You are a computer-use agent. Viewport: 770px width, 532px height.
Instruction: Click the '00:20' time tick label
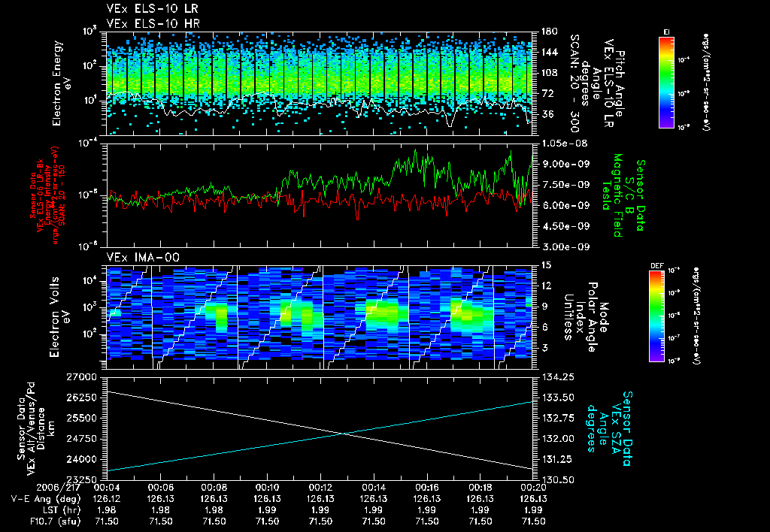[x=533, y=488]
